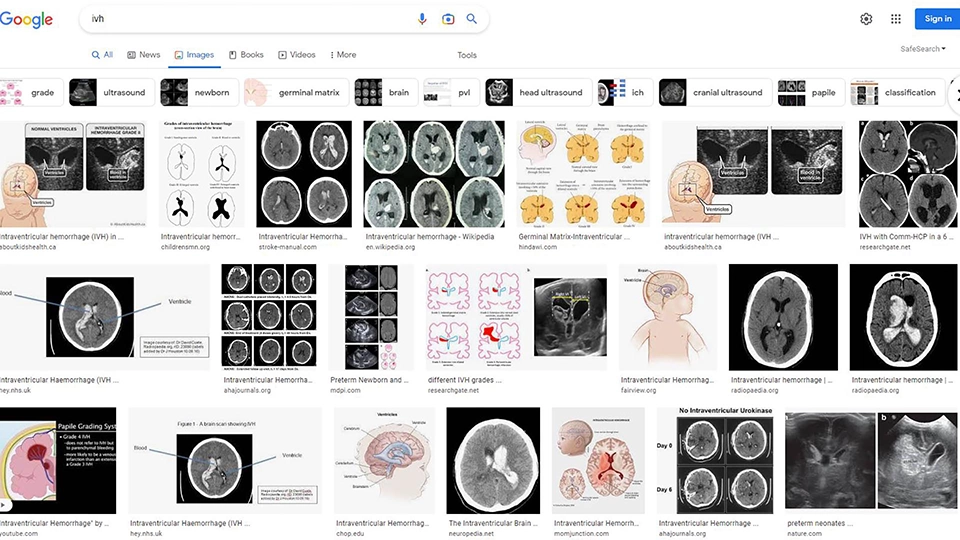Select the 'papile' filter chip

(x=811, y=92)
